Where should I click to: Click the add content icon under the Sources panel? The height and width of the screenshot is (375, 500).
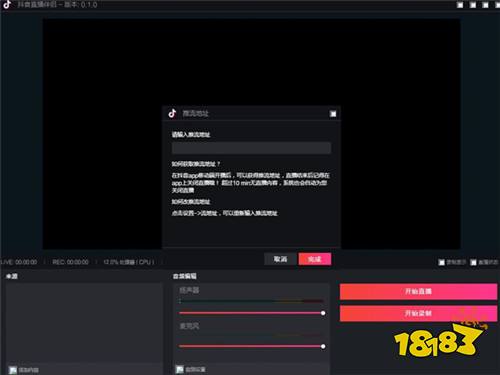(x=13, y=370)
